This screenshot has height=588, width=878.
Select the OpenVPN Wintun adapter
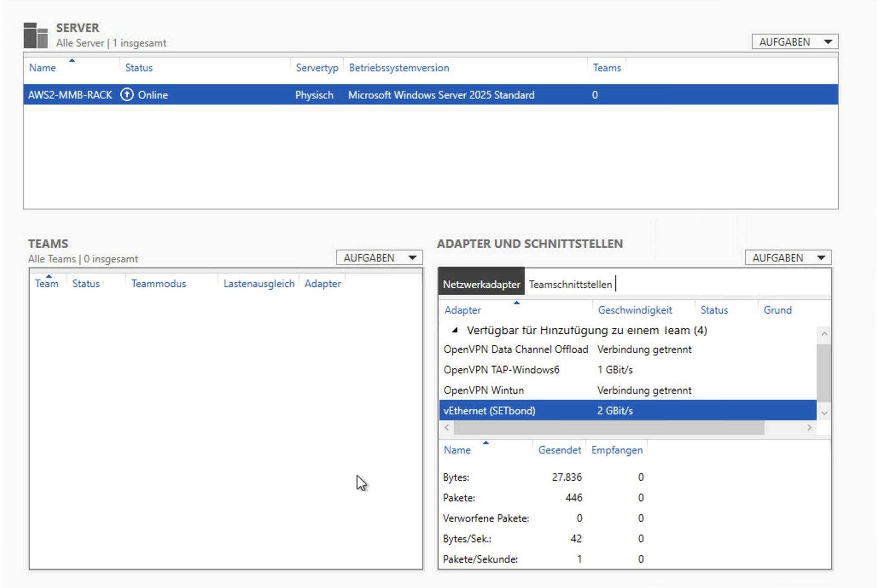(483, 391)
